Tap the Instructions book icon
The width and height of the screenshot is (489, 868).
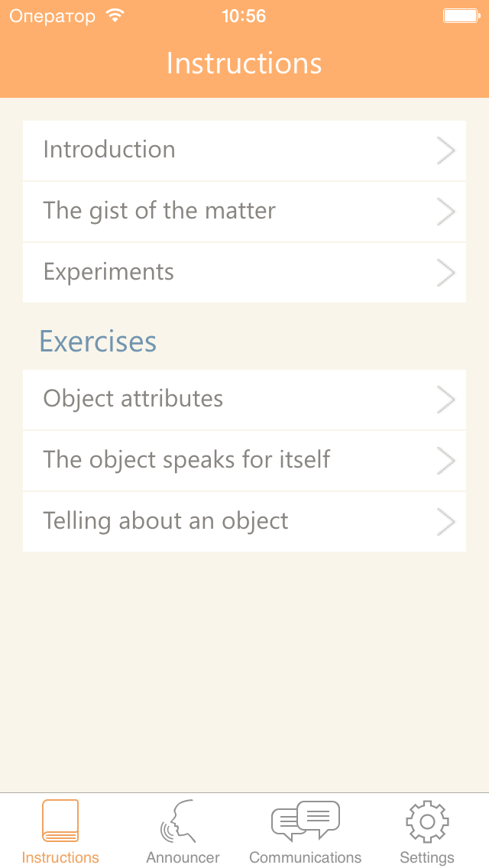click(60, 821)
